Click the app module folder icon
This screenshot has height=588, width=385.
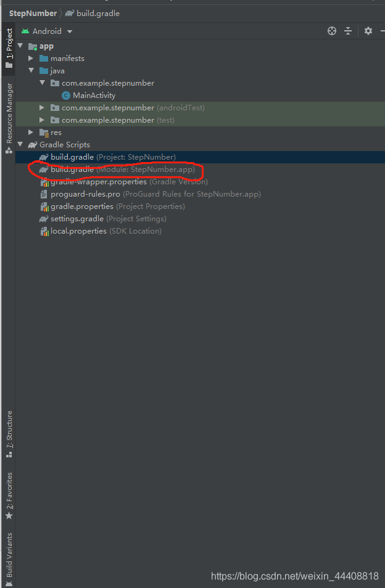click(33, 46)
